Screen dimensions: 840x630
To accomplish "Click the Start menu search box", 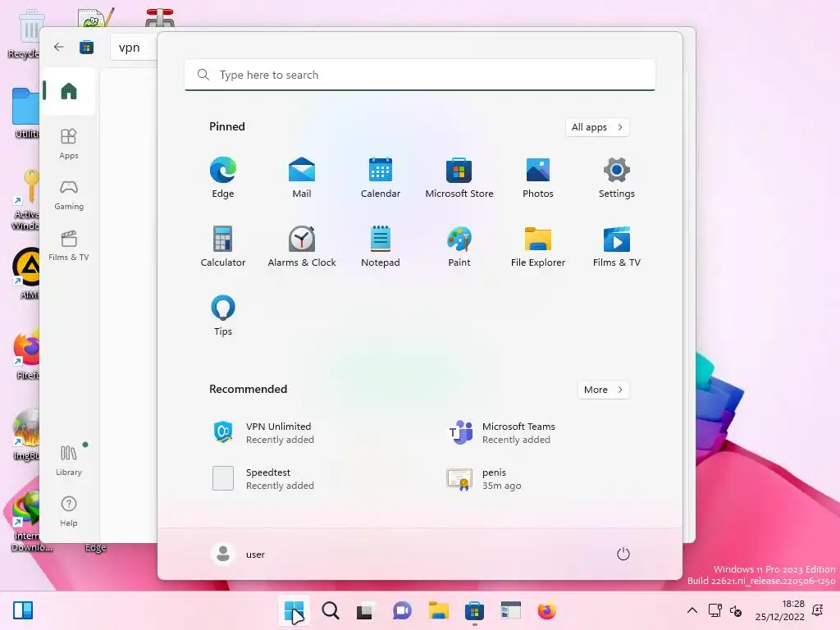I will pyautogui.click(x=420, y=75).
